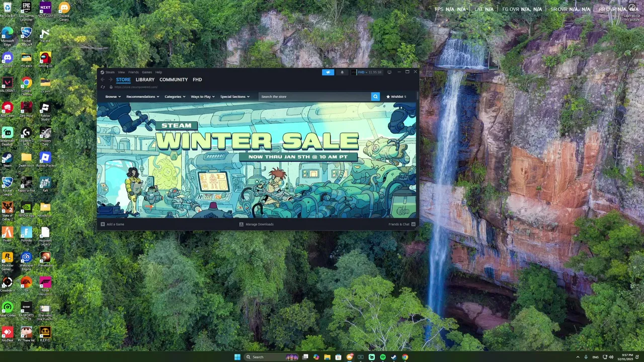Show hidden system tray icons
The width and height of the screenshot is (644, 362).
[x=578, y=357]
